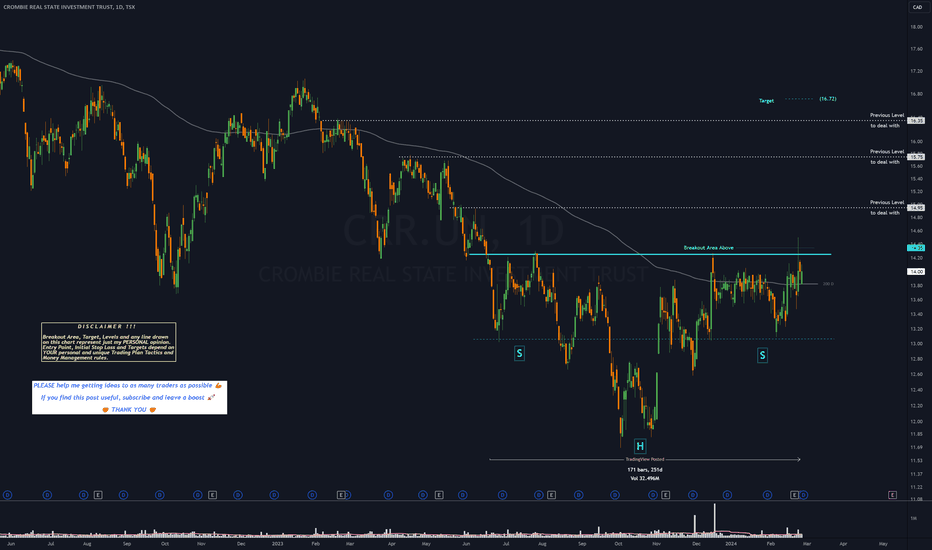Screen dimensions: 932x550
Task: Click the 16.35 price level tag
Action: coord(916,121)
